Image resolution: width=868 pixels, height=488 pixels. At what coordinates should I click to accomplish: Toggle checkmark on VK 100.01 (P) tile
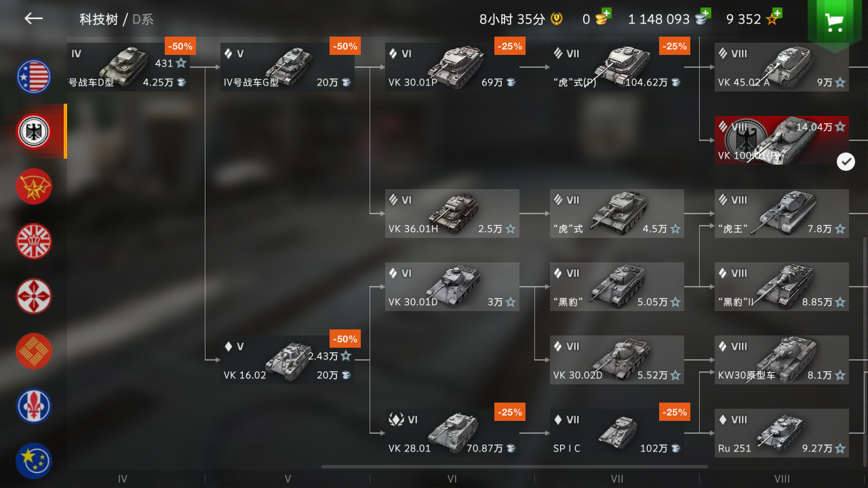click(846, 162)
